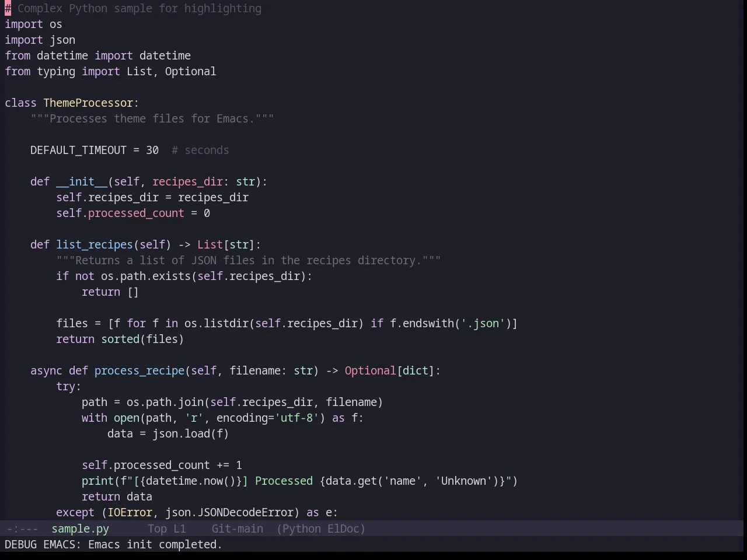This screenshot has height=560, width=747.
Task: Click 'sorted(files)' call
Action: tap(142, 339)
